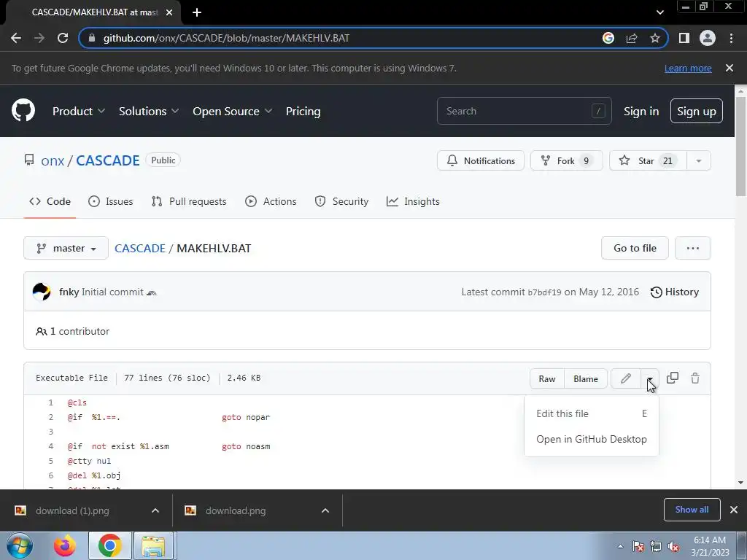This screenshot has height=560, width=747.
Task: Expand the Solutions menu
Action: click(x=149, y=111)
